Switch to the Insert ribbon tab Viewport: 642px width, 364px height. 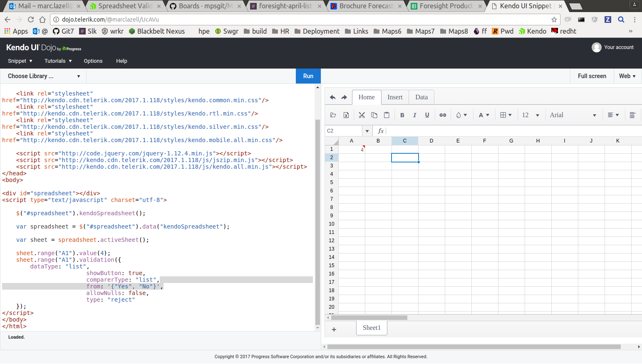tap(395, 97)
